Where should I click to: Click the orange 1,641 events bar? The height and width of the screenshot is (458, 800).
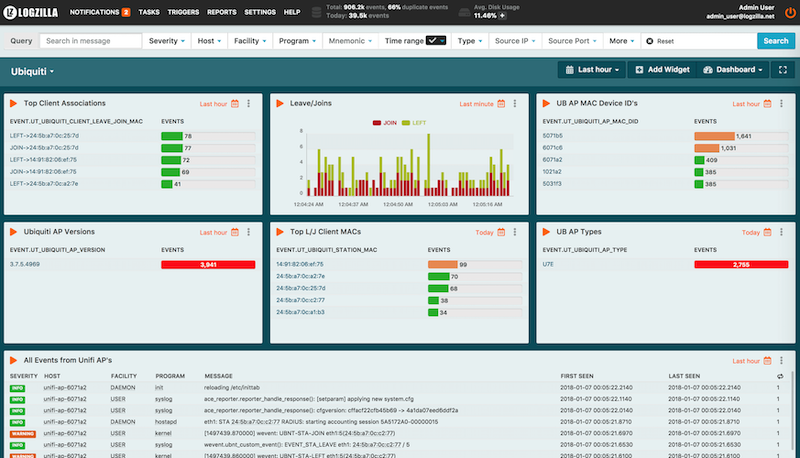[714, 136]
